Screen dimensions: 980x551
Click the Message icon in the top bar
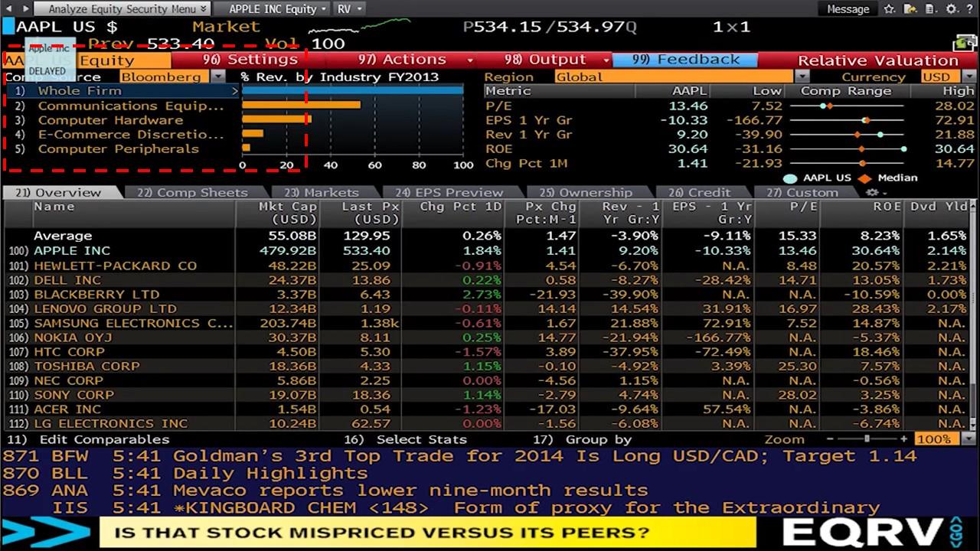pos(848,9)
